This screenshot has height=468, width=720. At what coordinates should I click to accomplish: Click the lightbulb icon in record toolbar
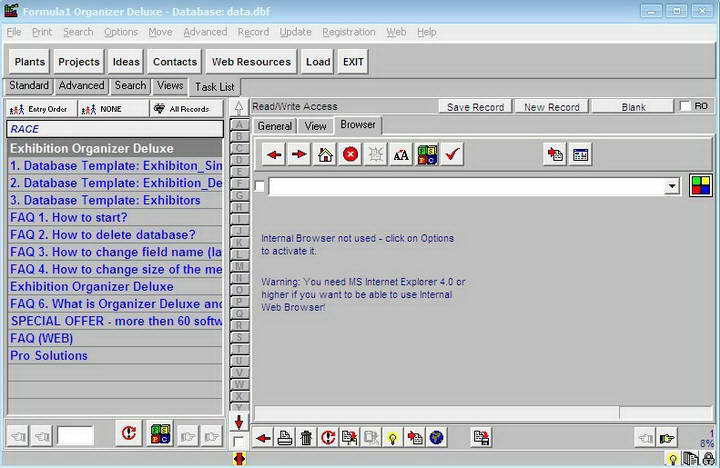tap(393, 438)
